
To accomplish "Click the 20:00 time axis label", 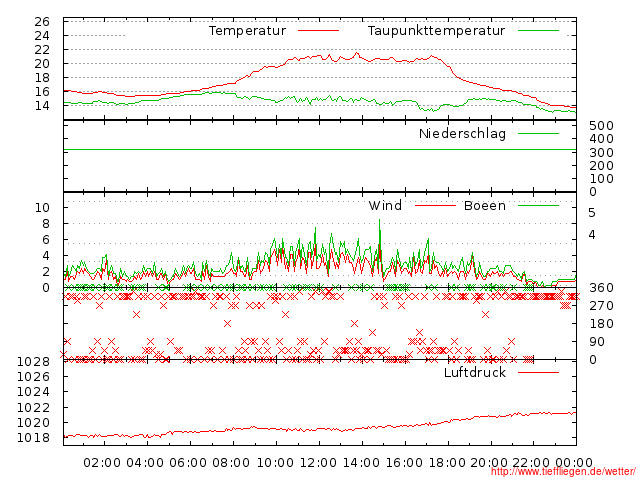I will pyautogui.click(x=489, y=463).
